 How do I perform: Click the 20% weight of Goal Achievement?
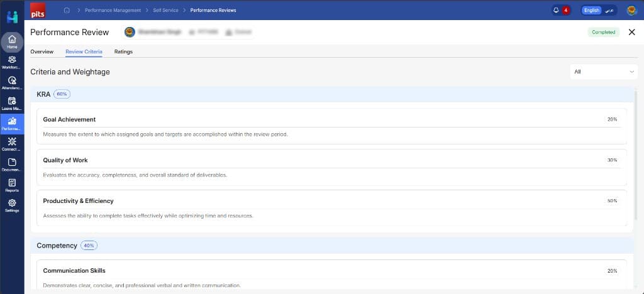pos(613,119)
